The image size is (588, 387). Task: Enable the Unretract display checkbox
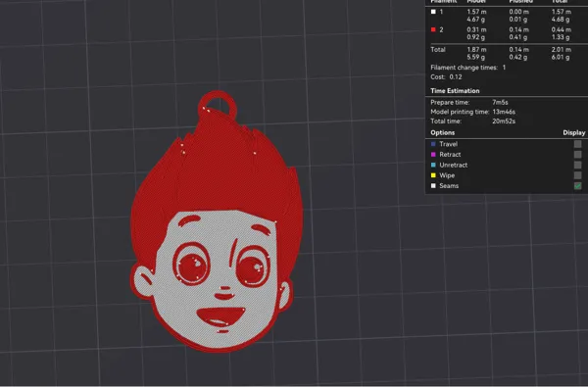point(577,165)
